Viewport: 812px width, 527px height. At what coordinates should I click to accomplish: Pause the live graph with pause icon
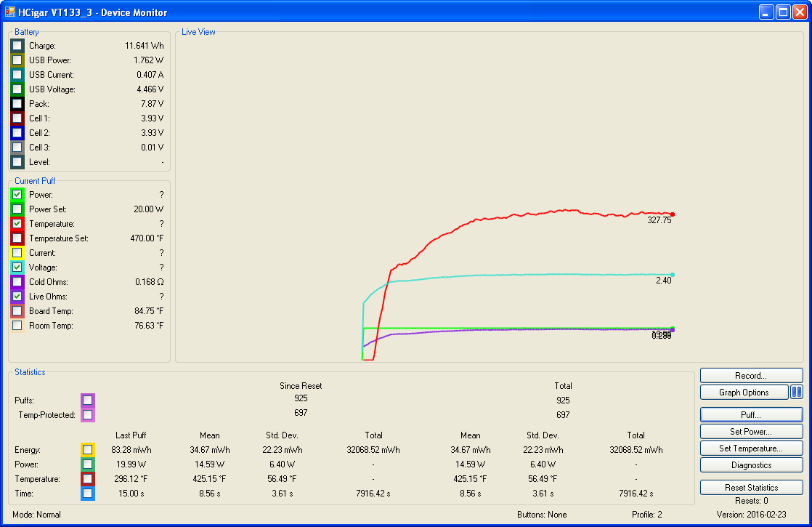(797, 393)
